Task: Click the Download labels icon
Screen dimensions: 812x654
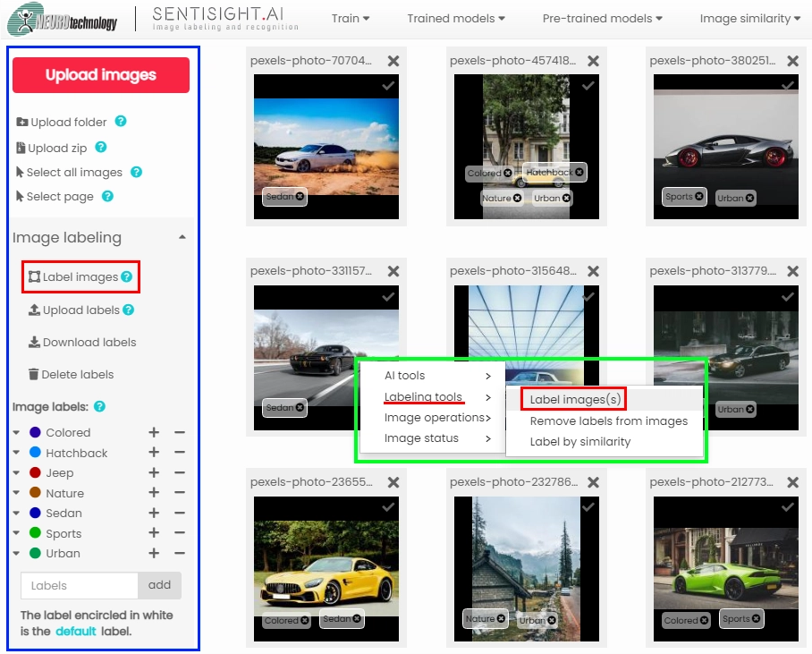Action: coord(36,342)
